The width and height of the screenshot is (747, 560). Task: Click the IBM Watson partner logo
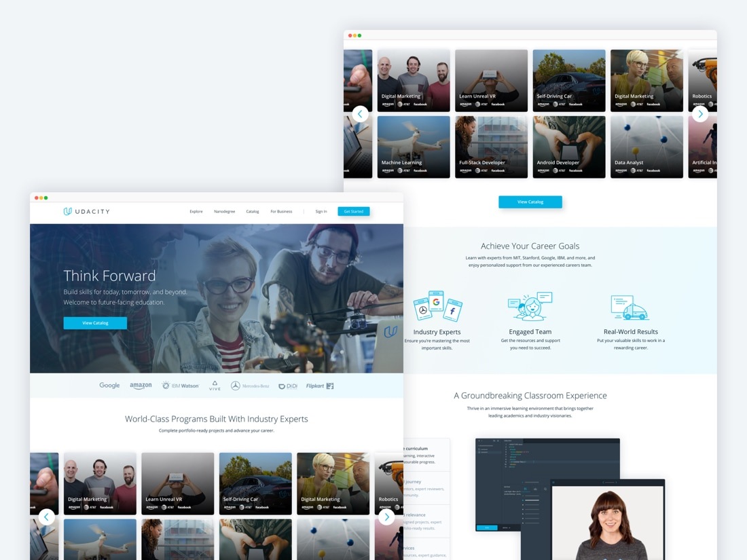(181, 386)
